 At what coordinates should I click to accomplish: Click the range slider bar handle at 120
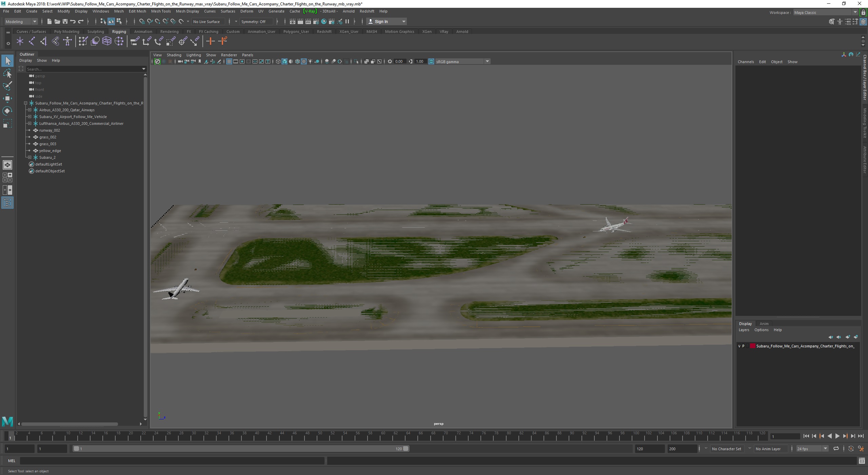pyautogui.click(x=406, y=449)
